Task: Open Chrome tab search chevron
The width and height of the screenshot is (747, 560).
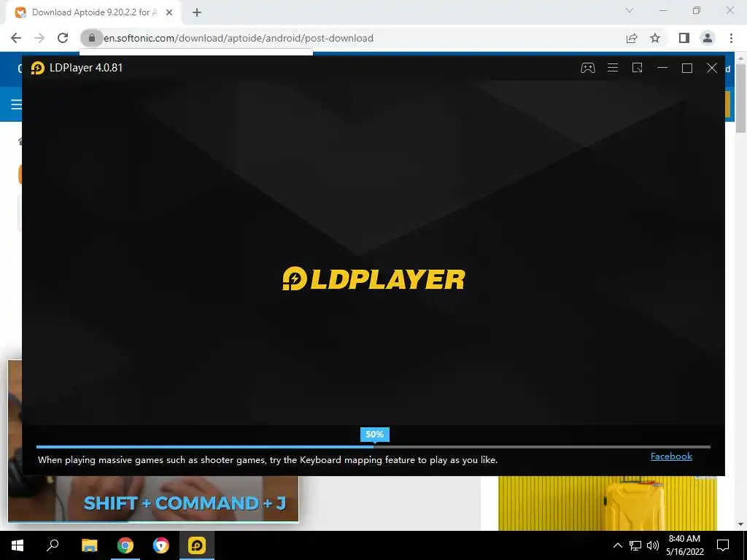Action: pyautogui.click(x=630, y=10)
